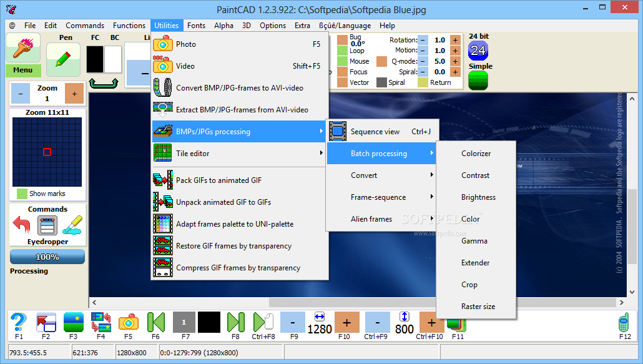Click the frame number 1 F7 box

coord(184,322)
